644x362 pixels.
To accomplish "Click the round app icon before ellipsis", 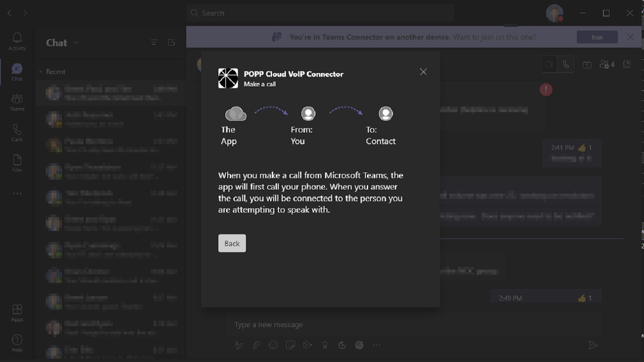I will (359, 346).
